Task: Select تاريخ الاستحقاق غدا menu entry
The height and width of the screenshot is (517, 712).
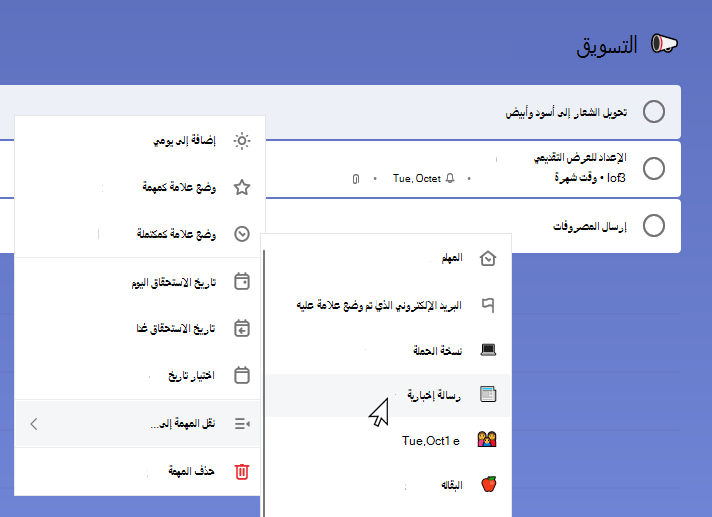Action: click(140, 328)
